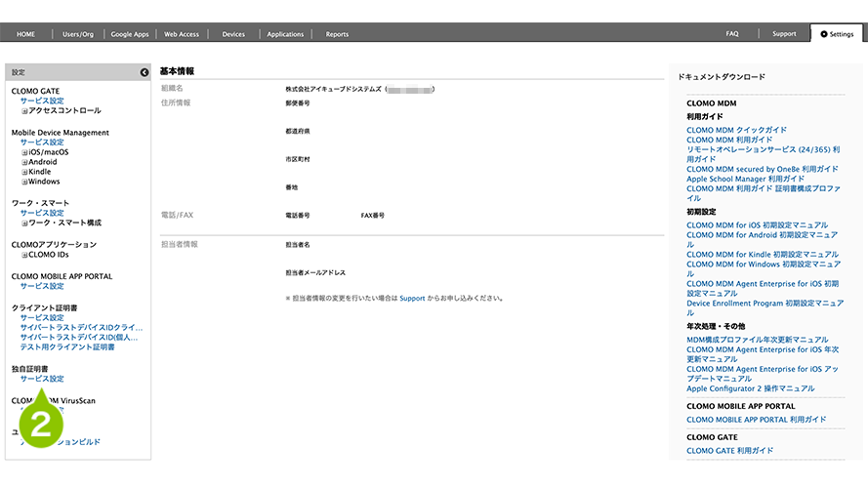Image resolution: width=868 pixels, height=488 pixels.
Task: Click the 株式会社アイキューブドシステムズ organization name
Action: tap(333, 89)
